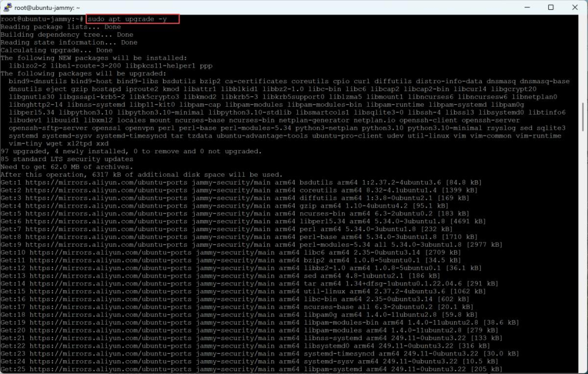Click the Get:19 libpam-modules-bin download line
This screenshot has height=374, width=588.
tap(260, 323)
